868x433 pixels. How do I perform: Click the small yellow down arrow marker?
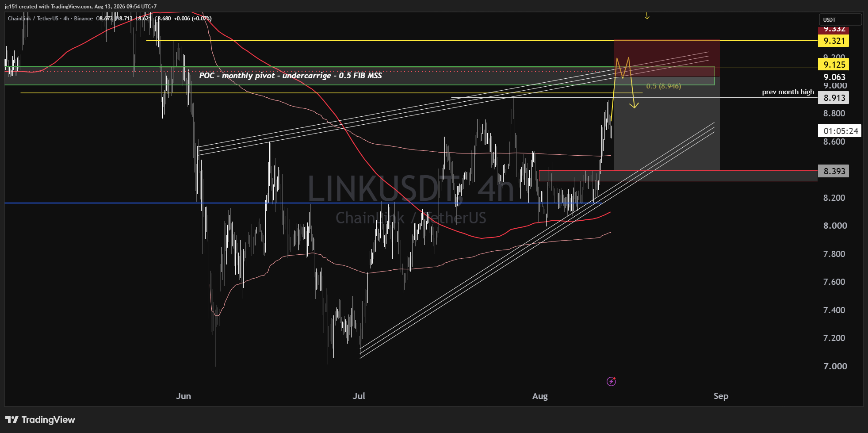click(x=647, y=15)
